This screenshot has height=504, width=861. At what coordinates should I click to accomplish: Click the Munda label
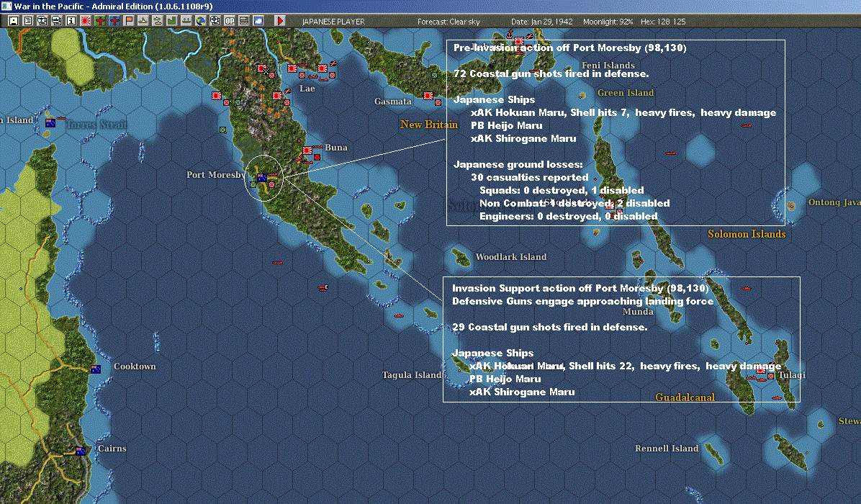click(x=638, y=311)
